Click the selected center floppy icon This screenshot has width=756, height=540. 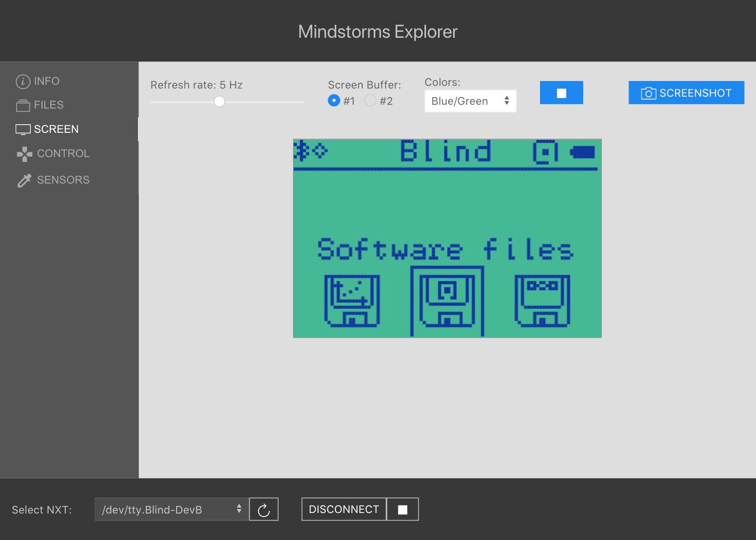pyautogui.click(x=447, y=301)
